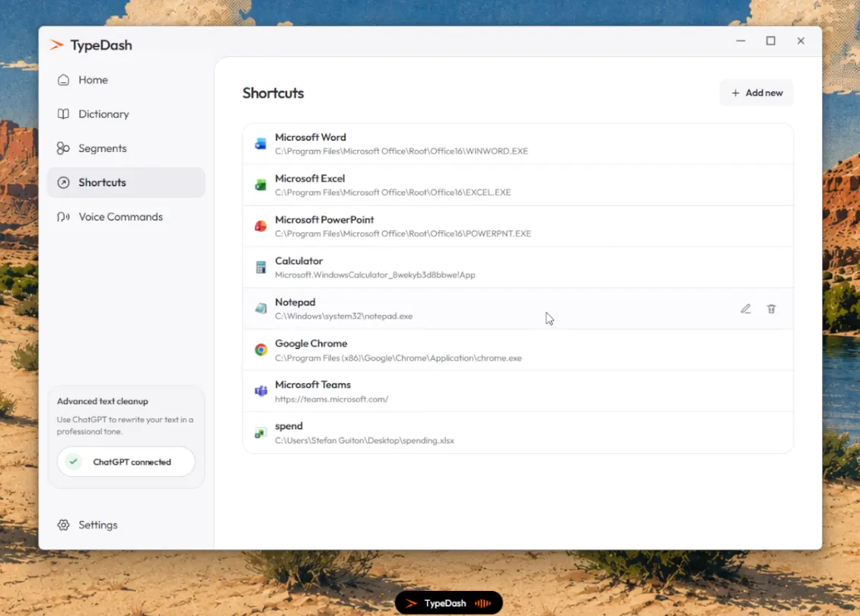Minimize the TypeDash window
This screenshot has width=860, height=616.
pos(741,40)
